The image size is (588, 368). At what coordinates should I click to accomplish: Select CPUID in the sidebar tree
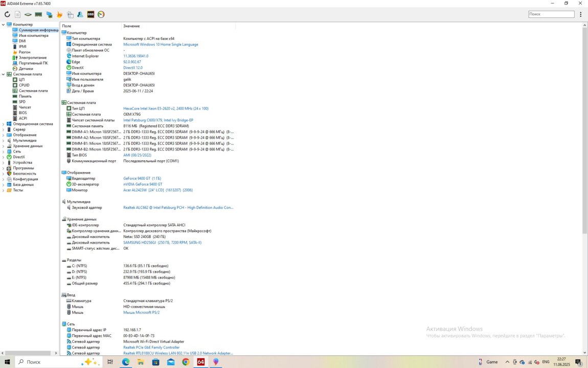(x=24, y=85)
